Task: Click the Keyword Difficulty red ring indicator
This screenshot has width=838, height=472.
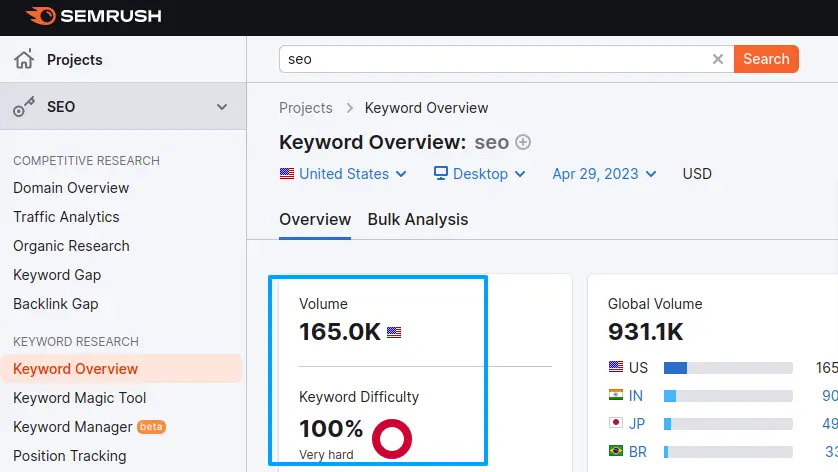Action: (x=392, y=439)
